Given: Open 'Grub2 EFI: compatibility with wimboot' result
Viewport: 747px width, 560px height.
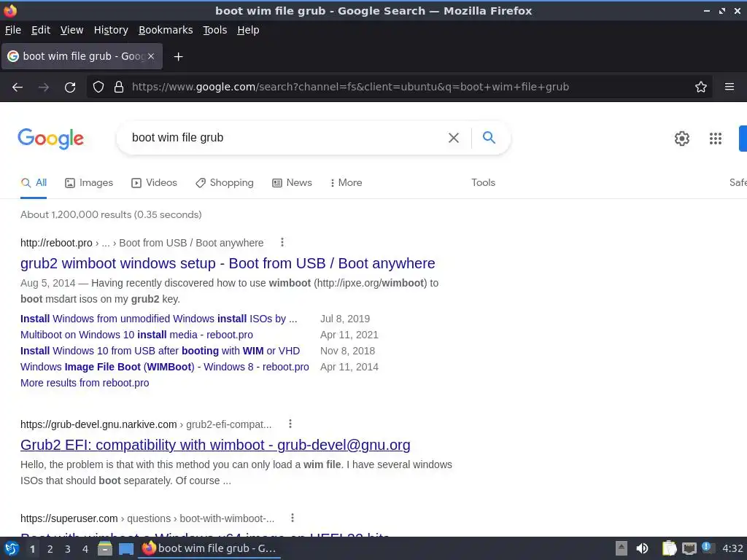Looking at the screenshot, I should point(215,445).
